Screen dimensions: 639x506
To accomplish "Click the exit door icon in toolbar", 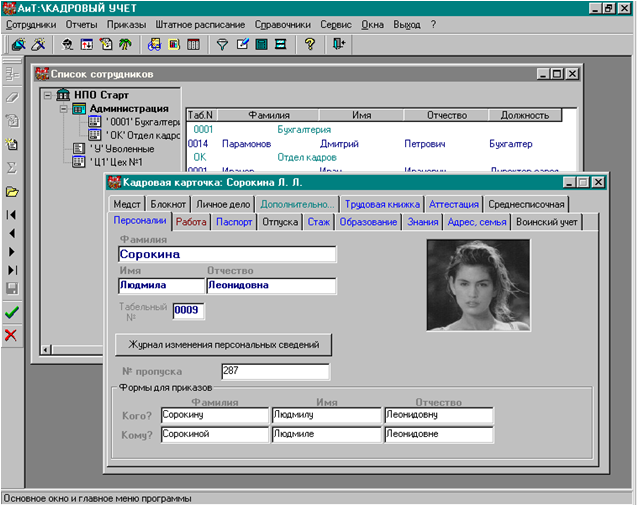I will 340,44.
